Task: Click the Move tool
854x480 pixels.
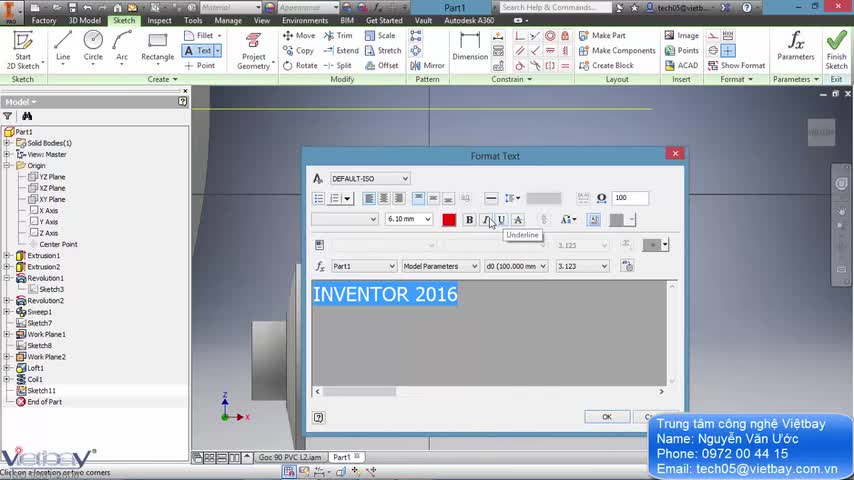Action: click(x=299, y=35)
